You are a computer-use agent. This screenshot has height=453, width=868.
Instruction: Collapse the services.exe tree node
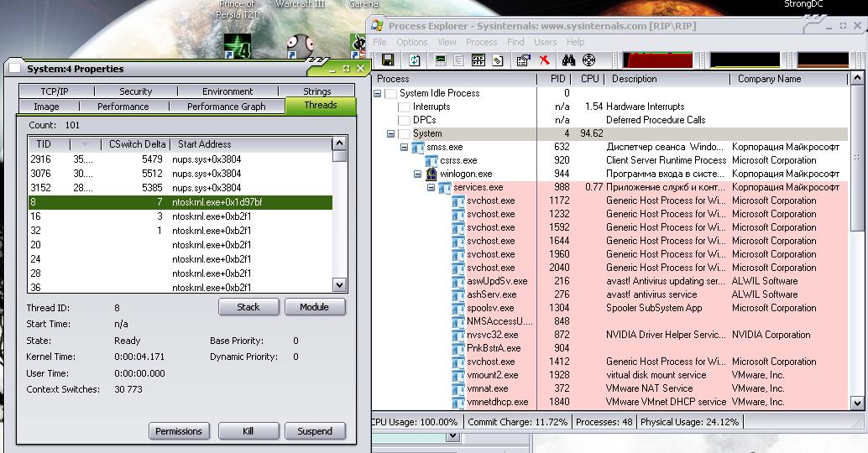point(431,187)
